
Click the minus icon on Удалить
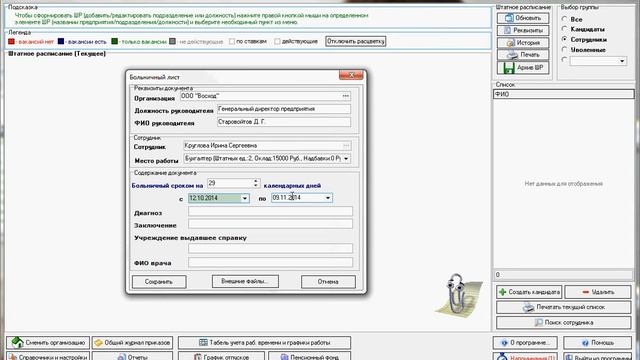click(586, 292)
